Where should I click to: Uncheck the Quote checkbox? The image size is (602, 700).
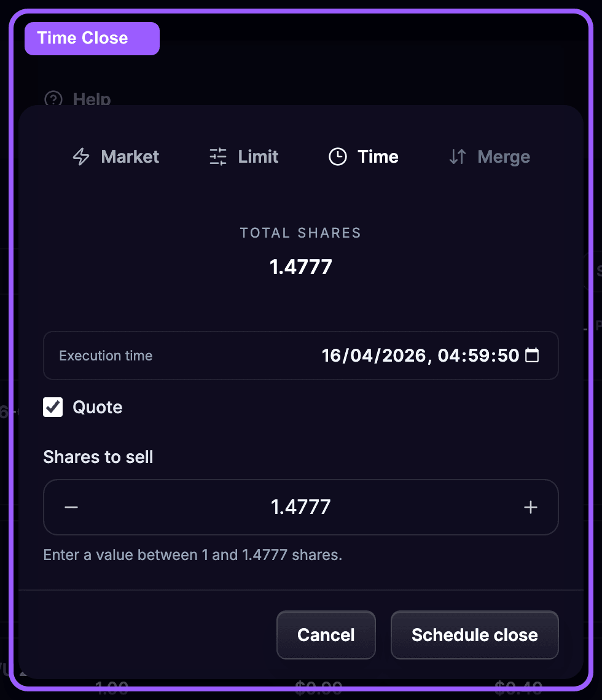click(53, 407)
